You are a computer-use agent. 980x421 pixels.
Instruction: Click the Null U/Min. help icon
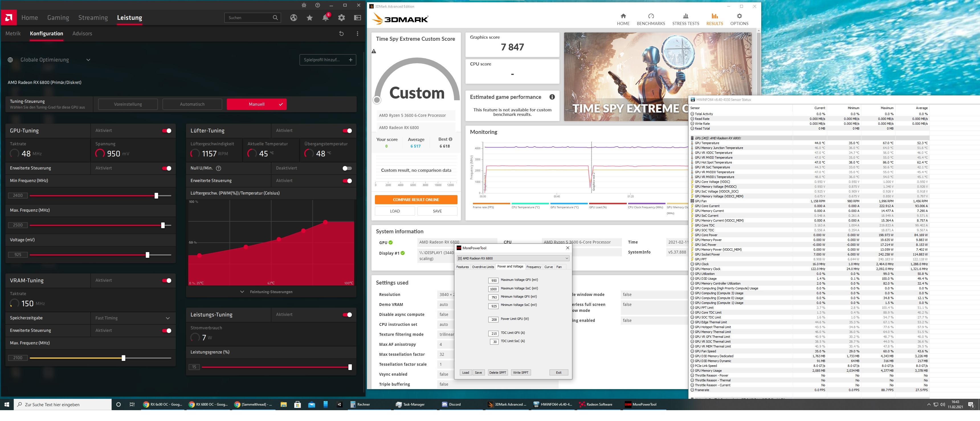219,168
